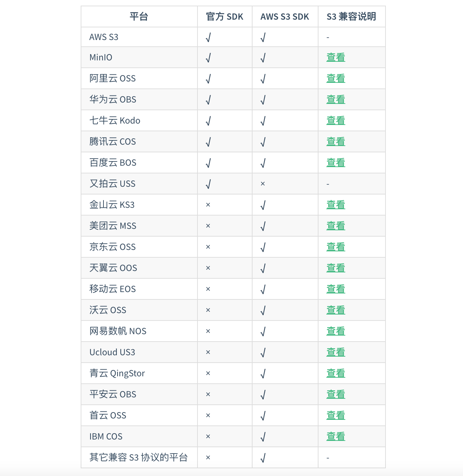The height and width of the screenshot is (476, 463).
Task: Open the 查看 link for 京东云 OSS
Action: tap(336, 247)
